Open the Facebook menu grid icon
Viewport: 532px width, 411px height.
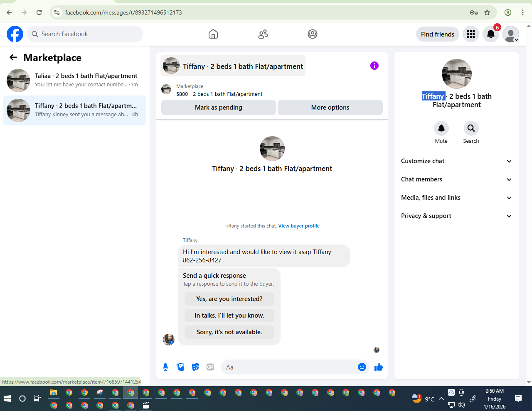471,34
